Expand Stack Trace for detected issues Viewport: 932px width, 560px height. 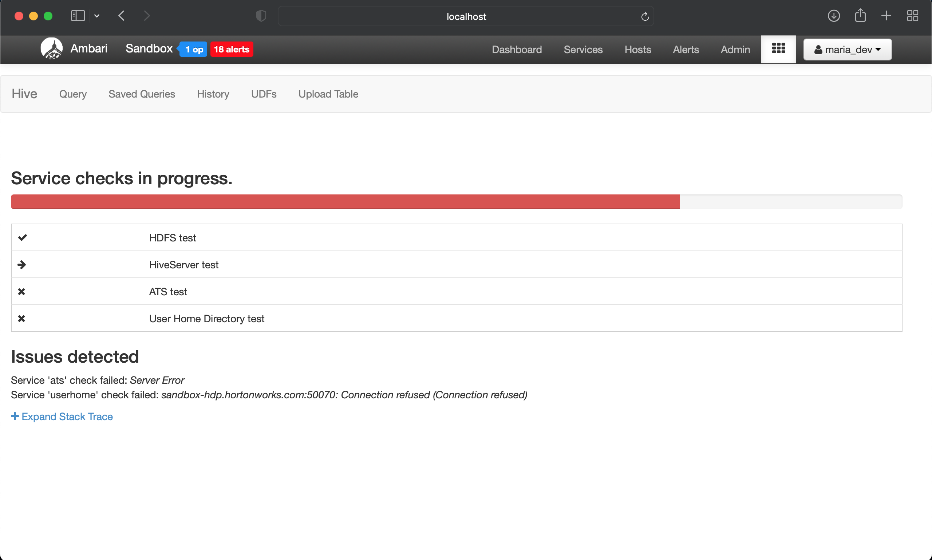tap(62, 417)
